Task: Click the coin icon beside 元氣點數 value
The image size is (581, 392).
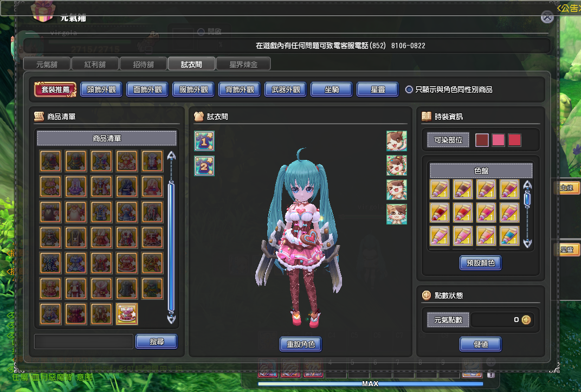Action: coord(526,320)
